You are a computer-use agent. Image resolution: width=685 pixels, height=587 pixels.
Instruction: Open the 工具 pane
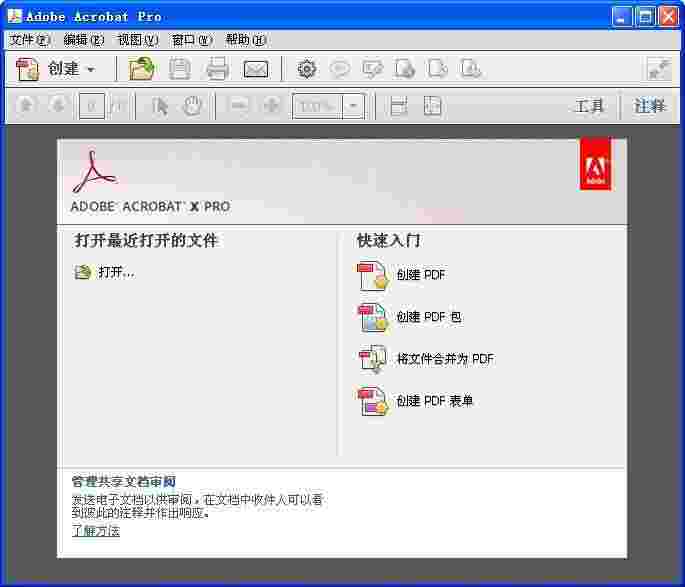589,106
